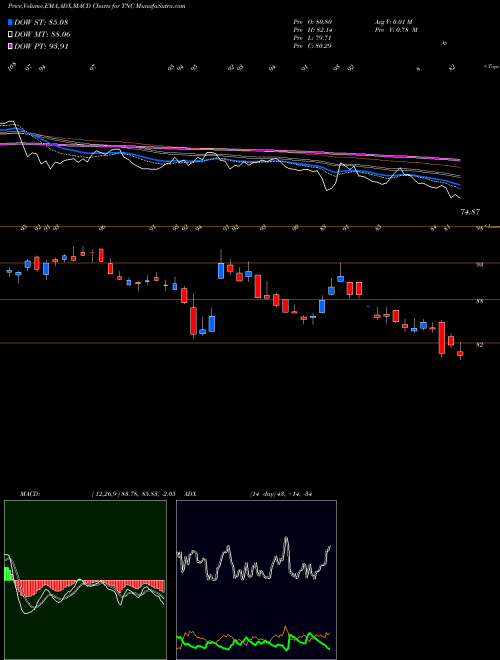Click the 82 price axis label
500x660 pixels.
[479, 345]
